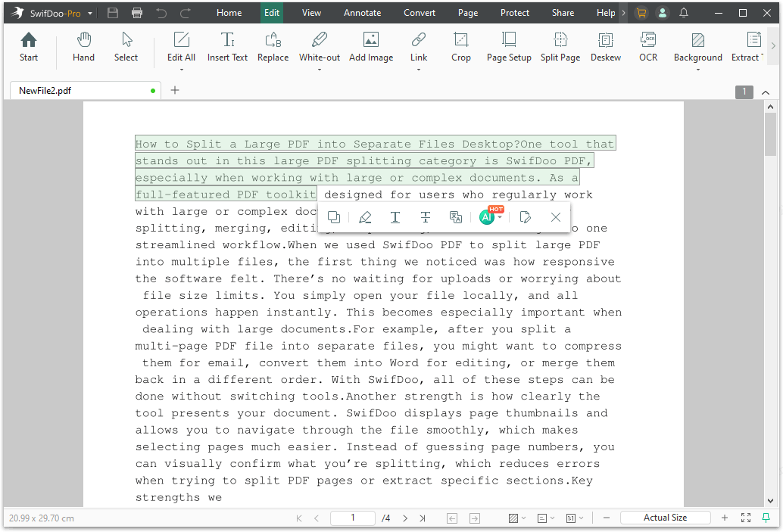The image size is (783, 532).
Task: Select the Hand tool
Action: [x=83, y=47]
